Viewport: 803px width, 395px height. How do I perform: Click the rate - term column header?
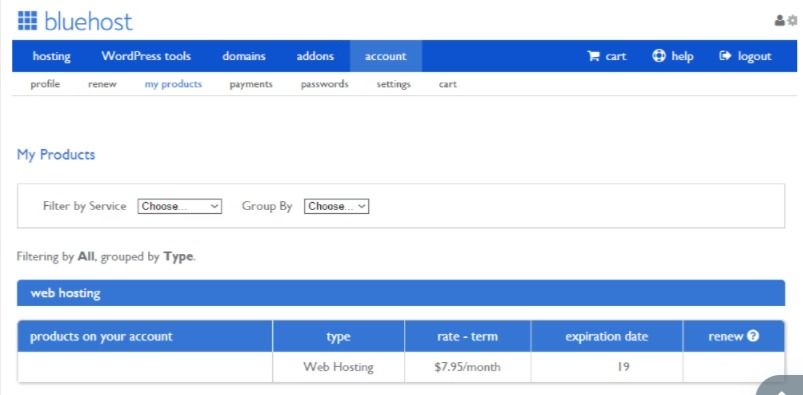(467, 336)
